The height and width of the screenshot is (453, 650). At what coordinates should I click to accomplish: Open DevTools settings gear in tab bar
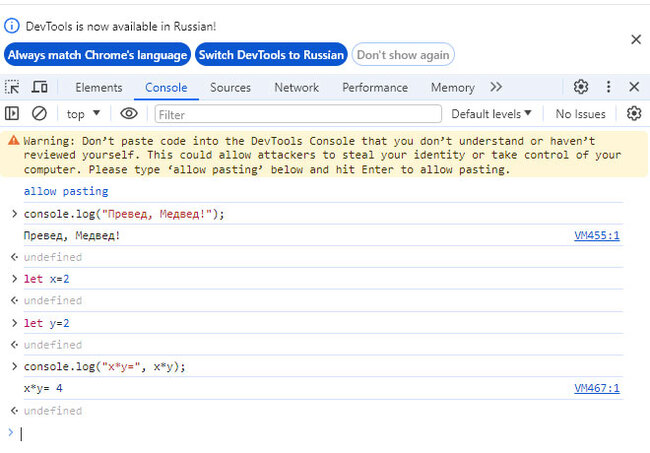[x=581, y=87]
